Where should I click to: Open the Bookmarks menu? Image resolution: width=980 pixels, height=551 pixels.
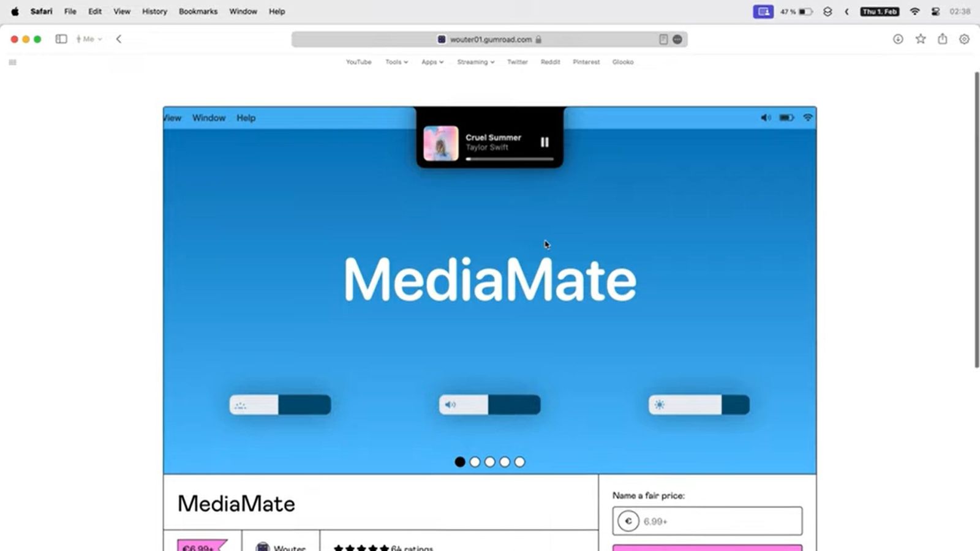(198, 12)
